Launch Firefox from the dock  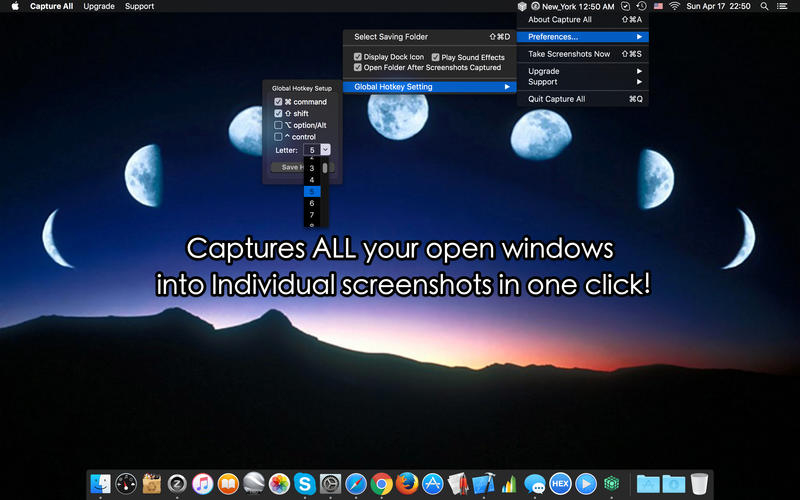406,484
